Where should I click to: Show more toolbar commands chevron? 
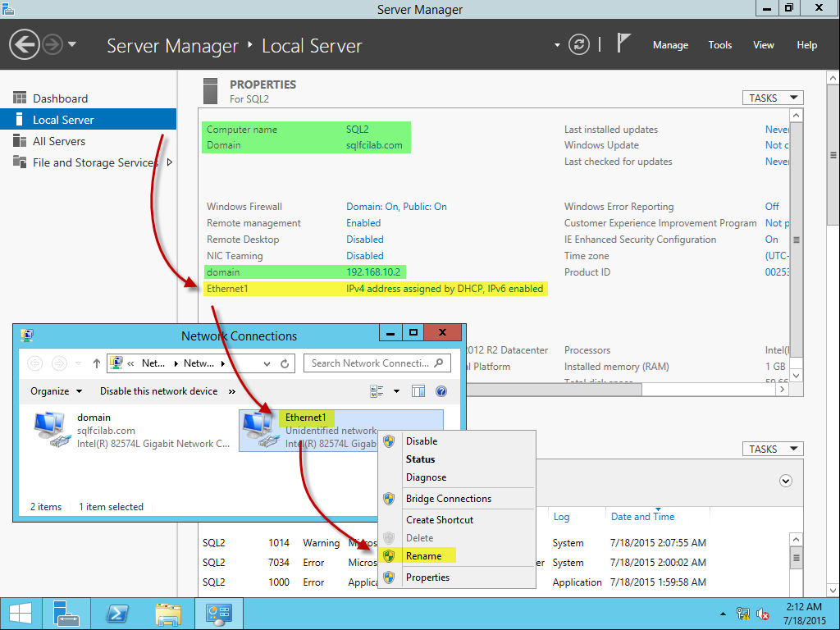pyautogui.click(x=232, y=391)
